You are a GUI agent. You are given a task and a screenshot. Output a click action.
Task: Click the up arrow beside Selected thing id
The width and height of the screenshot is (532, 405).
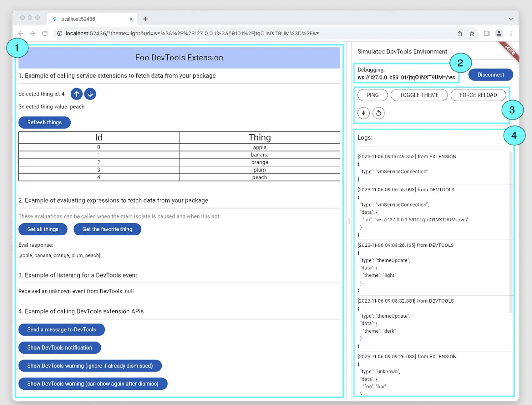coord(76,94)
